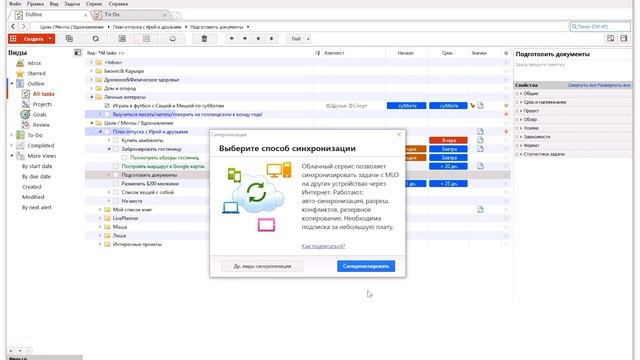Click the search field at top right
640x360 pixels.
pos(600,27)
